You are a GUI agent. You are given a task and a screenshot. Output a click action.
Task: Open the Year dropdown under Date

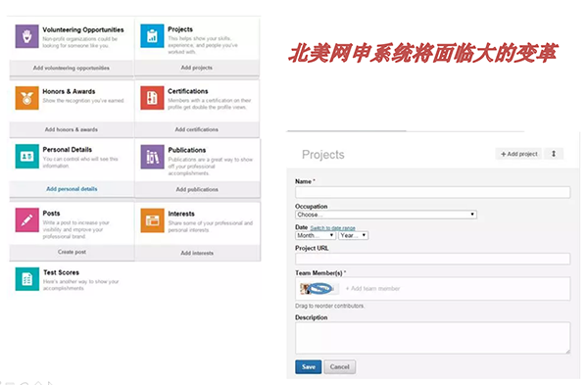pyautogui.click(x=353, y=235)
